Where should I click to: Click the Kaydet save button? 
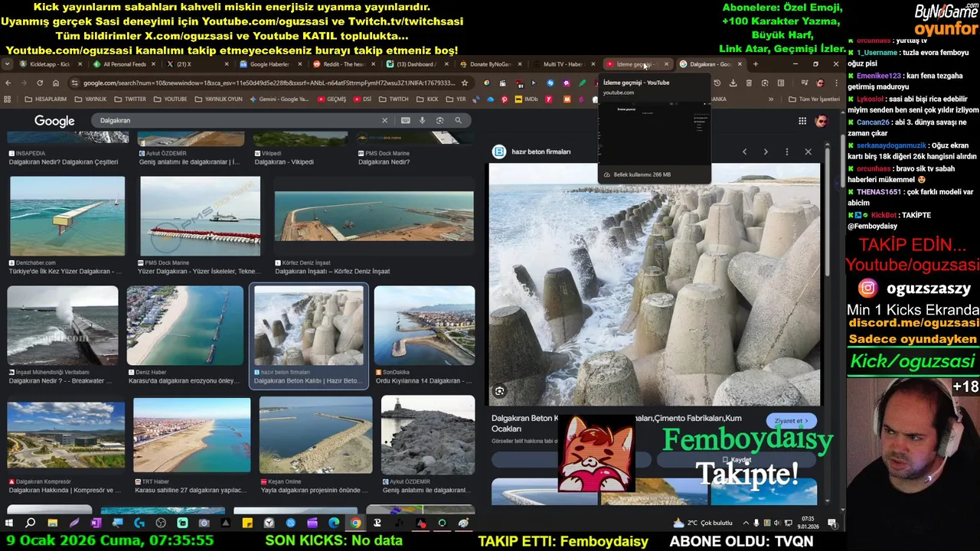point(738,460)
